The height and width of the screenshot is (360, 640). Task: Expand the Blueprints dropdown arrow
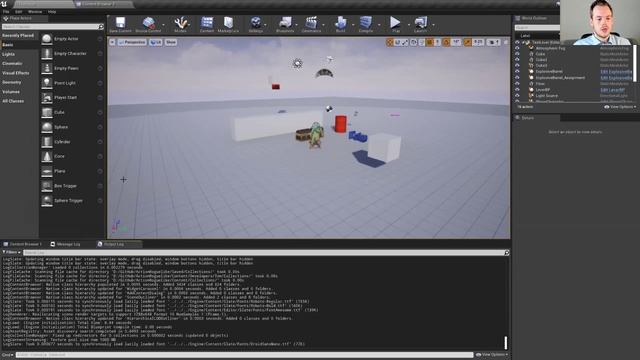click(x=297, y=25)
